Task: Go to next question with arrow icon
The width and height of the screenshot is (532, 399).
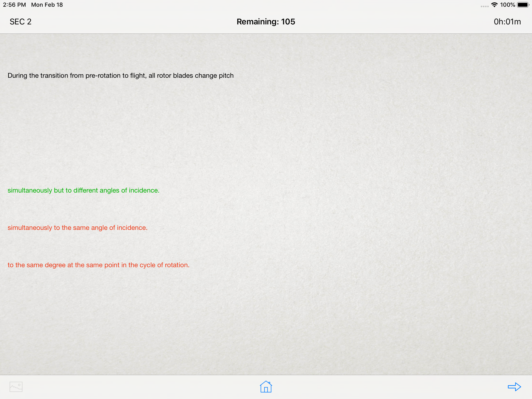Action: 514,387
